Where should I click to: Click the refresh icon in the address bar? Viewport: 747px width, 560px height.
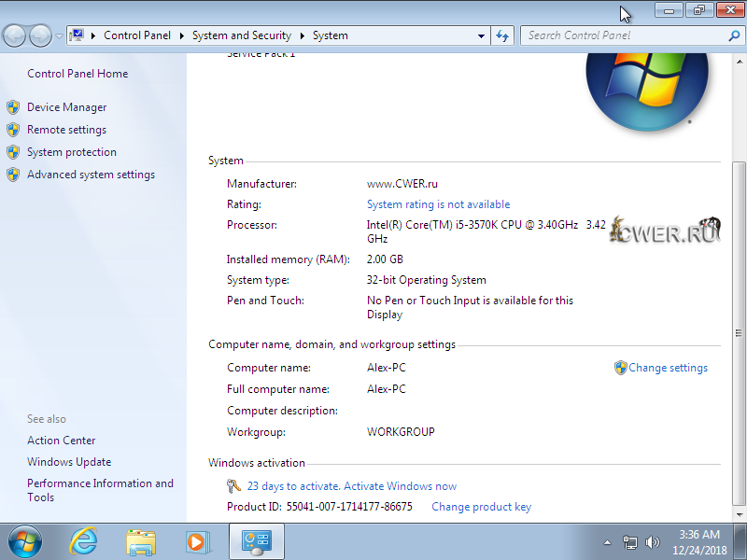click(x=502, y=35)
